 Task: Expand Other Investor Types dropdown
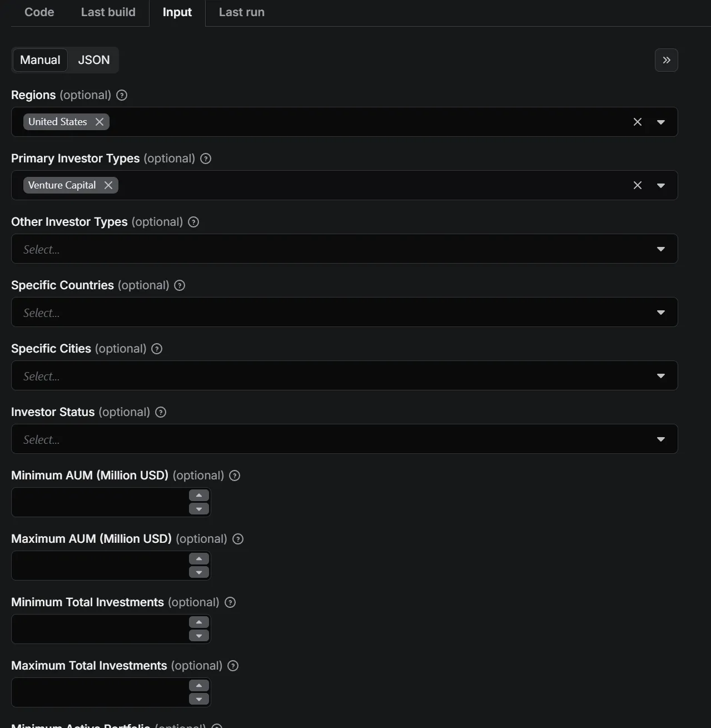click(660, 249)
